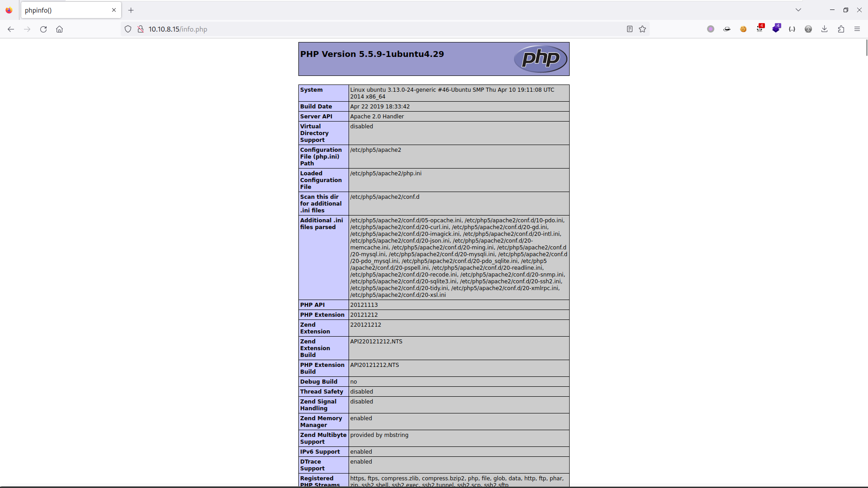The image size is (868, 488).
Task: Click the API220121212,NTS value
Action: [x=376, y=342]
